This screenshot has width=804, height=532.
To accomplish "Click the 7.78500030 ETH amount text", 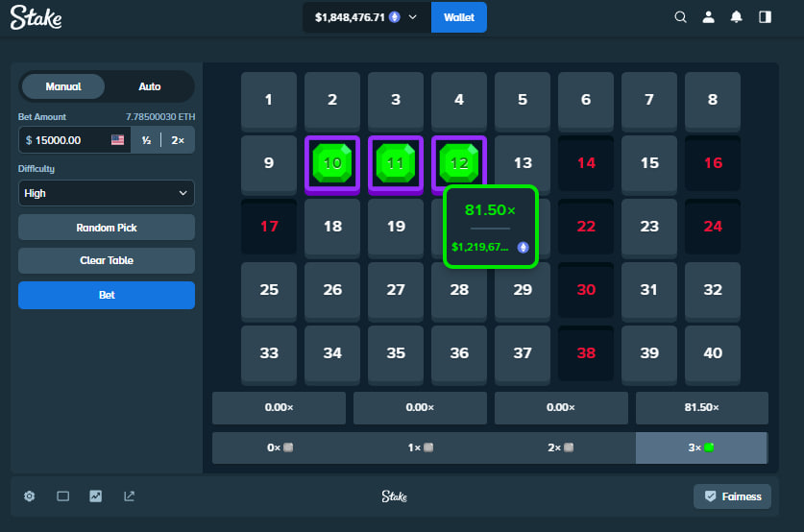I will [x=160, y=117].
